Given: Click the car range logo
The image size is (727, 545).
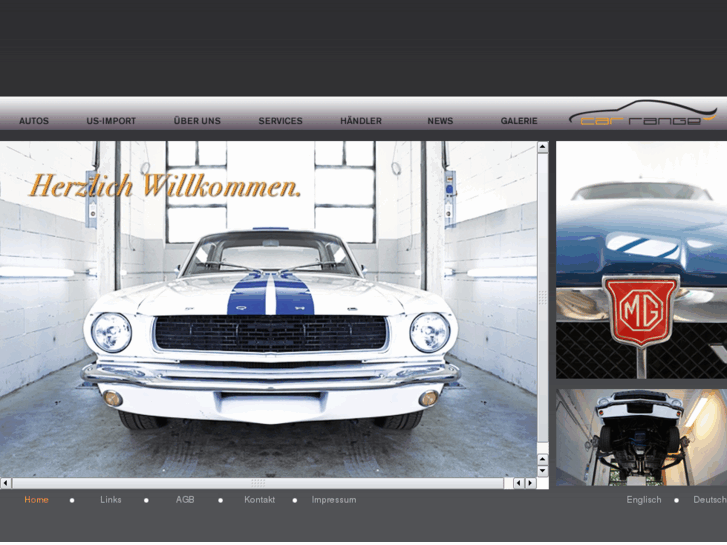Looking at the screenshot, I should coord(643,114).
